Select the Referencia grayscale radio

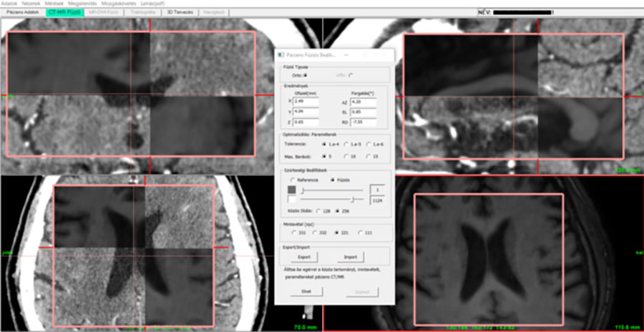293,180
